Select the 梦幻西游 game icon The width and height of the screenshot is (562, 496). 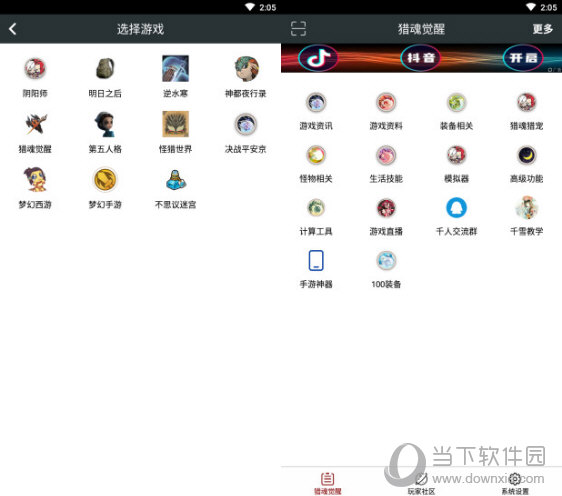35,180
